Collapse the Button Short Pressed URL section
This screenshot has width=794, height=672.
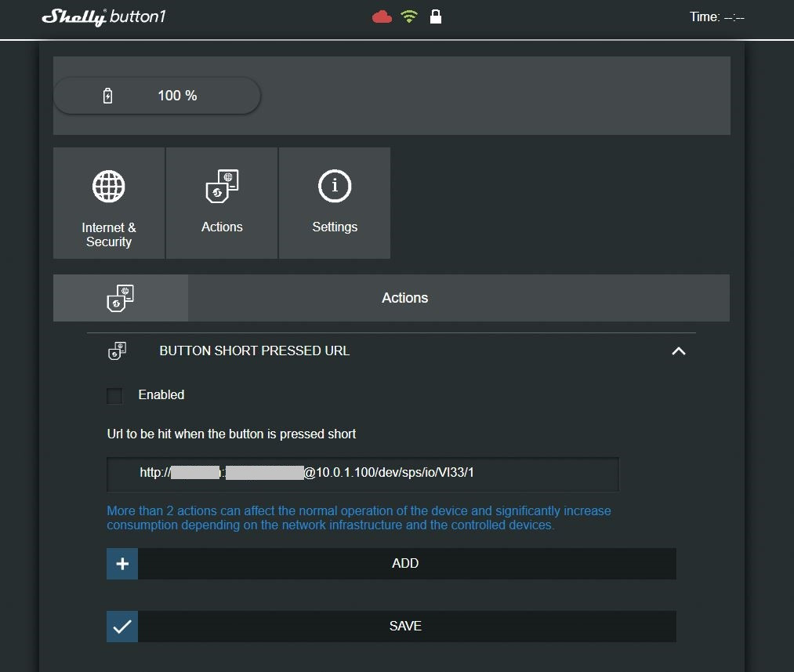[x=679, y=351]
